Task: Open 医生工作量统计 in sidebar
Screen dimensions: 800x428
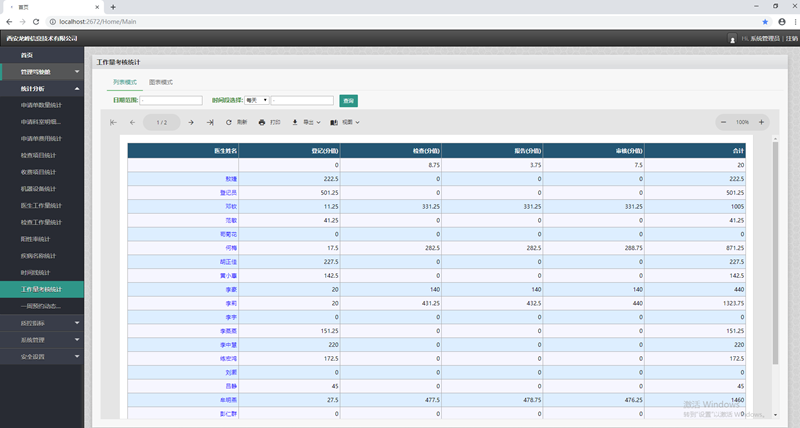Action: tap(42, 205)
